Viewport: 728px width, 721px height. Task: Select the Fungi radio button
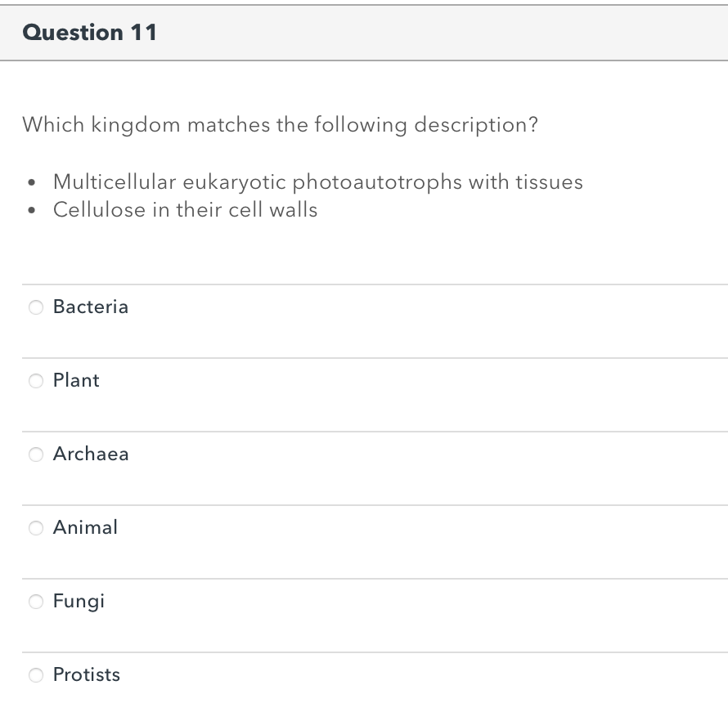point(36,602)
